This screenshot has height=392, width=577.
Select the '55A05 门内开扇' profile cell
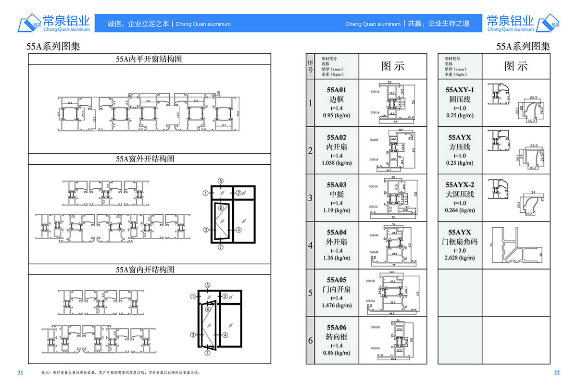pyautogui.click(x=337, y=293)
